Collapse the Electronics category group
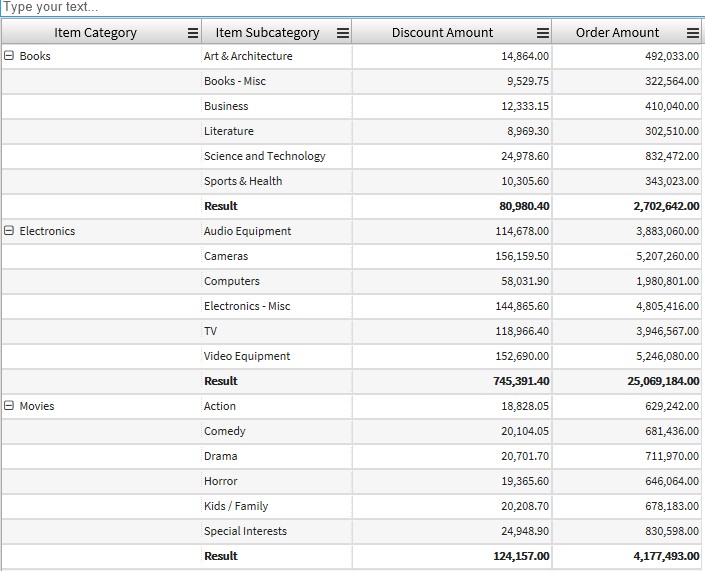Image resolution: width=705 pixels, height=571 pixels. [x=10, y=231]
